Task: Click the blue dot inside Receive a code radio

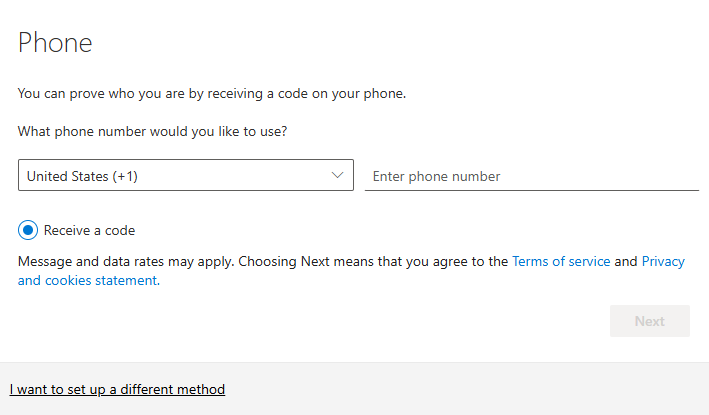Action: click(x=28, y=230)
